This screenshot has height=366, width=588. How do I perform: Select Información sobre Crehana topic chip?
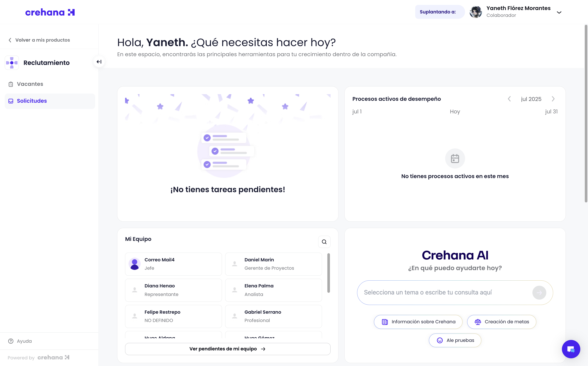[418, 322]
